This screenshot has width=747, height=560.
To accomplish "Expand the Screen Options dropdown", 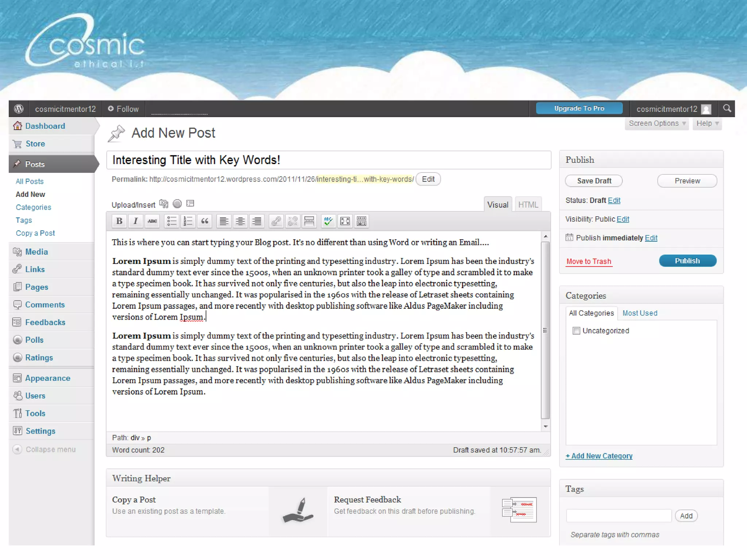I will pos(657,124).
